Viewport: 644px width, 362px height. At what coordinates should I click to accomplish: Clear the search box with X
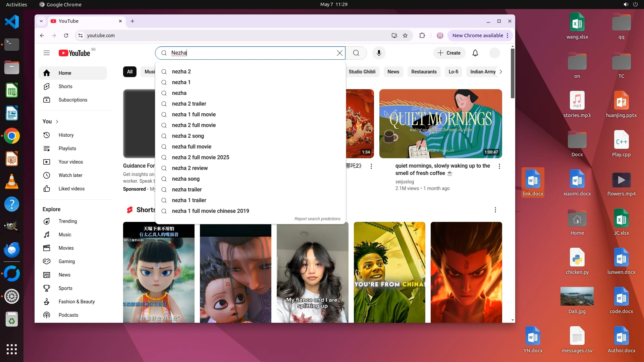tap(339, 53)
